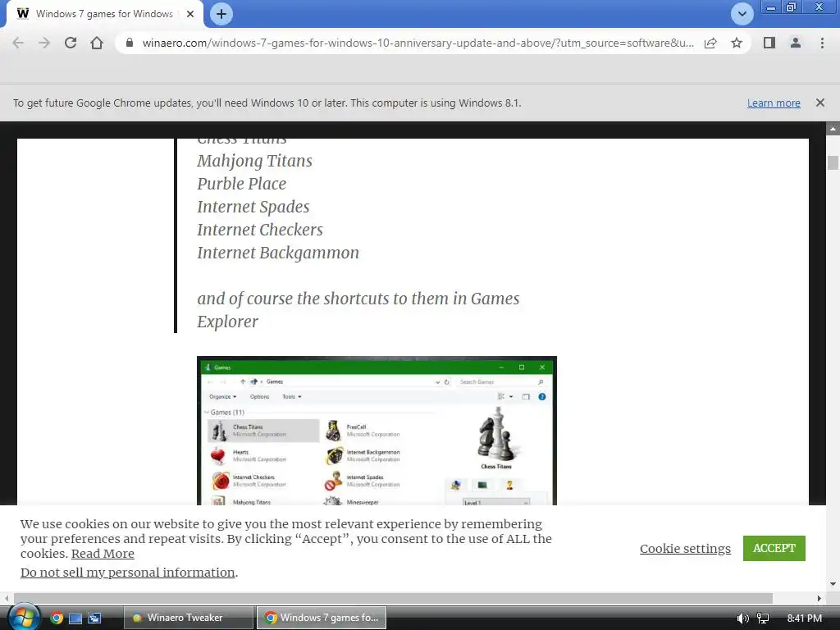Open the Games Explorer screenshot image
Screen dimensions: 840x630
pyautogui.click(x=377, y=431)
